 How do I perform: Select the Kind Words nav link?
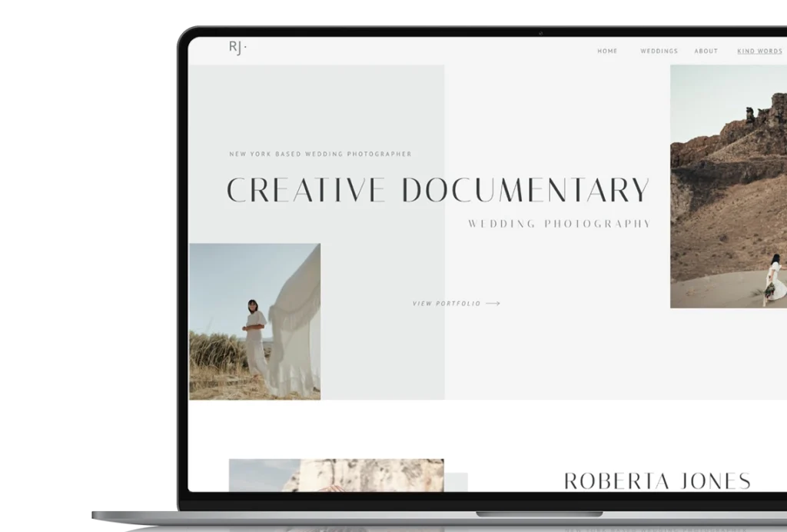(759, 52)
